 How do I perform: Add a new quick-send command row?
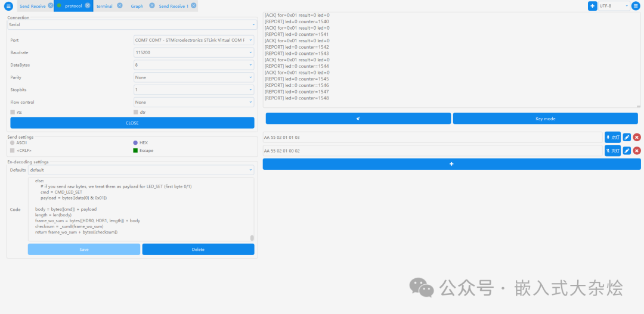tap(452, 164)
